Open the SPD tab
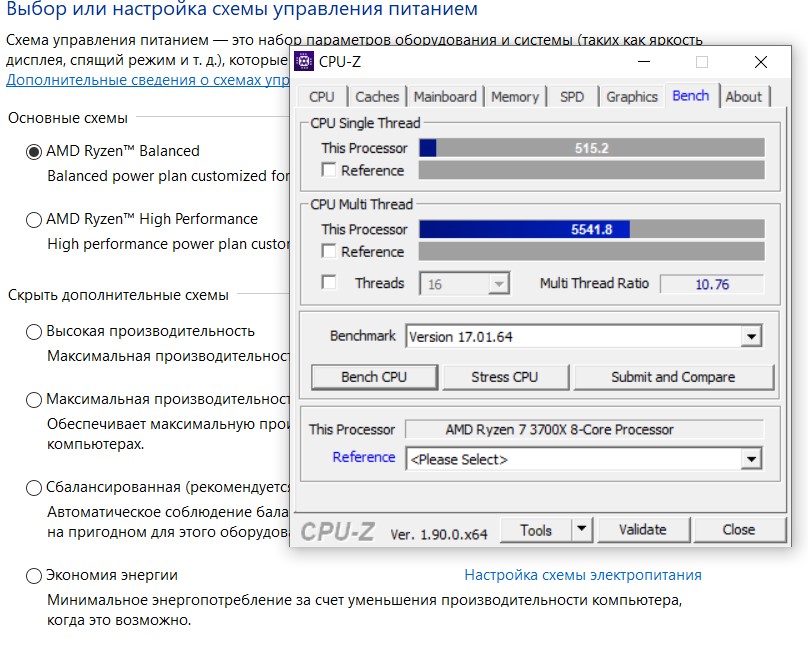808x647 pixels. [572, 97]
